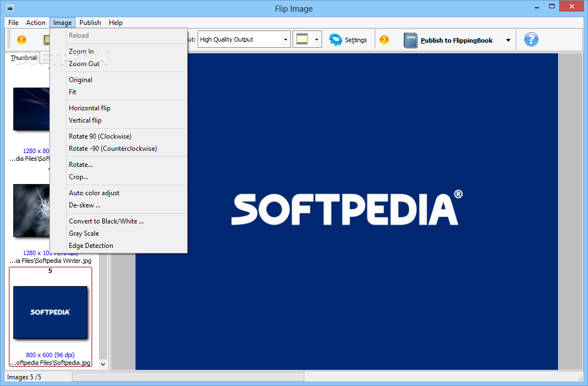Open the File menu

pyautogui.click(x=13, y=23)
